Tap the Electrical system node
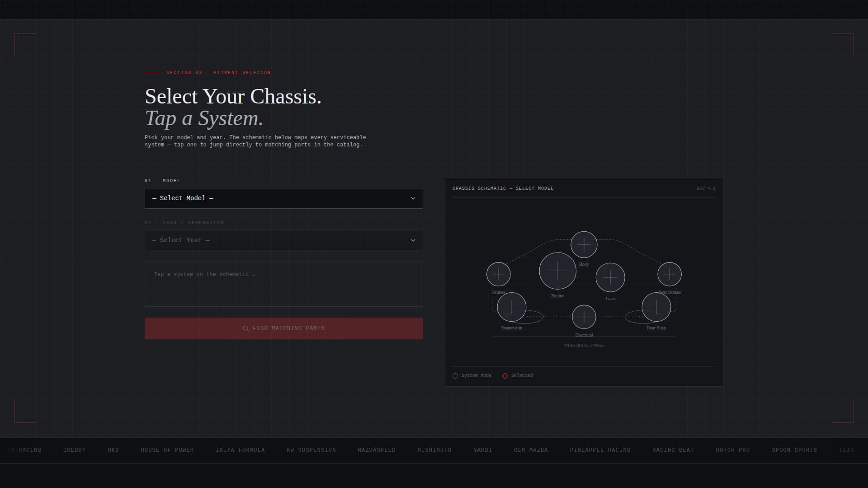The height and width of the screenshot is (488, 868). tap(584, 317)
